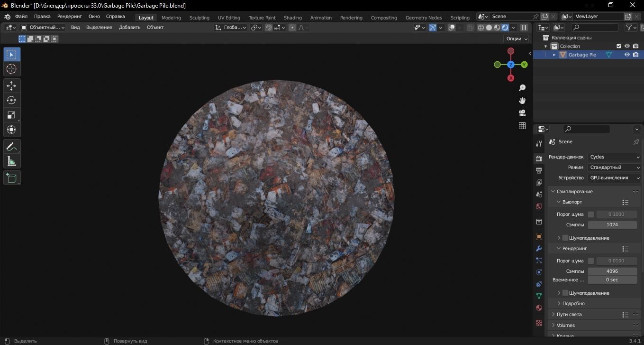644x345 pixels.
Task: Open the Рендеринг menu
Action: (70, 17)
